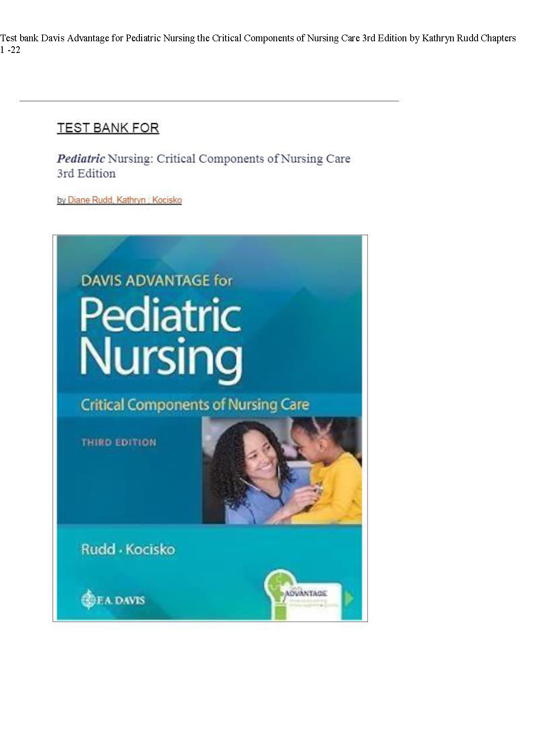Click the underlined TEST BANK FOR heading
The height and width of the screenshot is (756, 534).
coord(108,128)
